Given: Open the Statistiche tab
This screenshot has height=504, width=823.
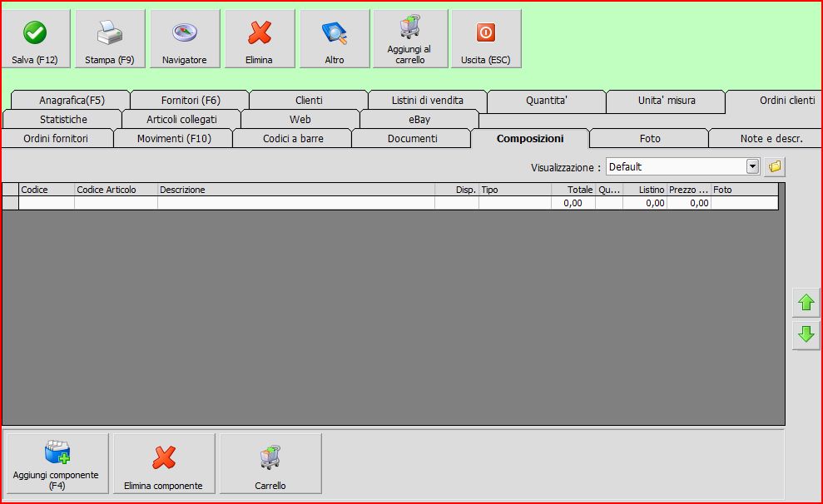Looking at the screenshot, I should click(63, 120).
